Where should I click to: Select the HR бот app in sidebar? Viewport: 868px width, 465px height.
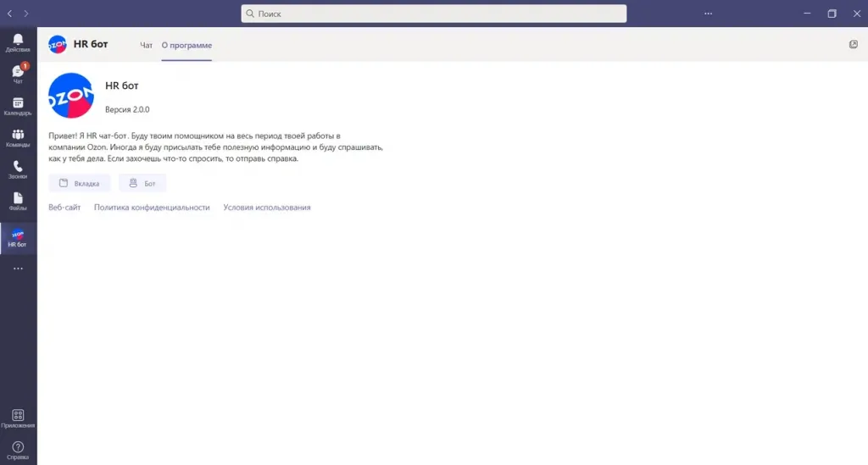18,238
